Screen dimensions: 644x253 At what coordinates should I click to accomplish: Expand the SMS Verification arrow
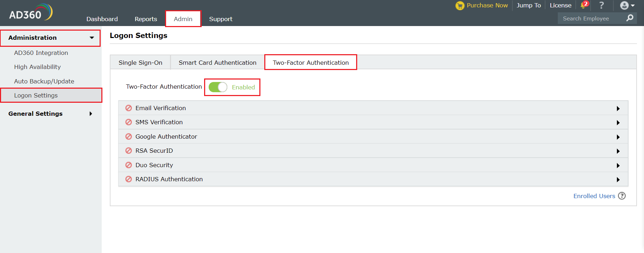618,122
